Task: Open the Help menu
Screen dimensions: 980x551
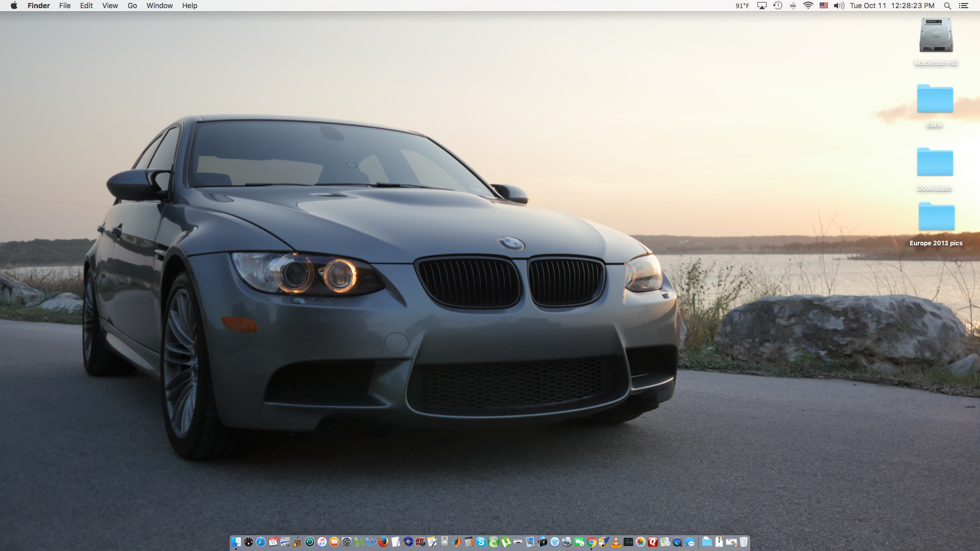Action: (189, 6)
